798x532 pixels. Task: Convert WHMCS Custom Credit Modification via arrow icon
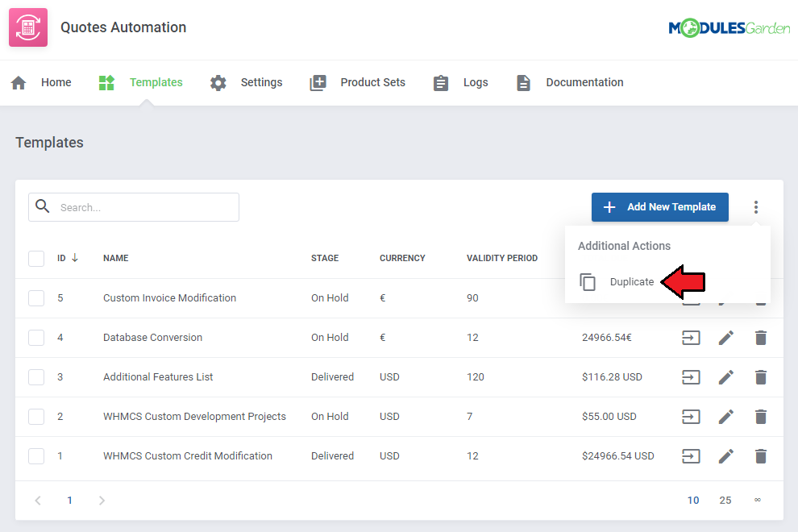pyautogui.click(x=691, y=456)
